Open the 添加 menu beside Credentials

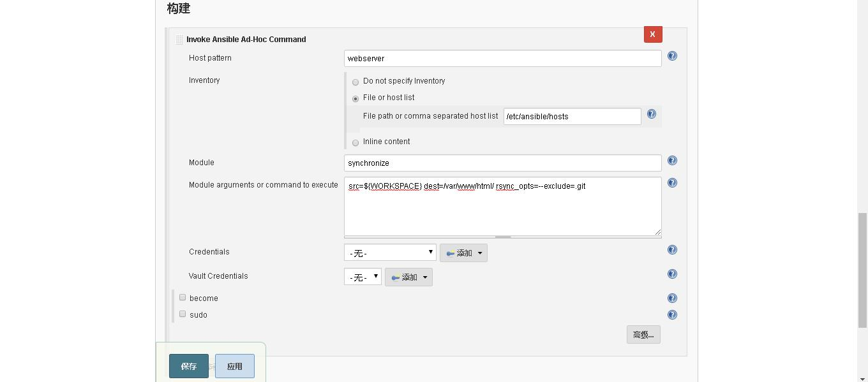coord(463,253)
